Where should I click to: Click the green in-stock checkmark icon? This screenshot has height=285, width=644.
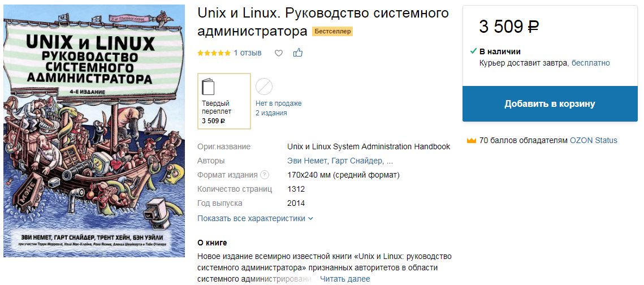473,51
